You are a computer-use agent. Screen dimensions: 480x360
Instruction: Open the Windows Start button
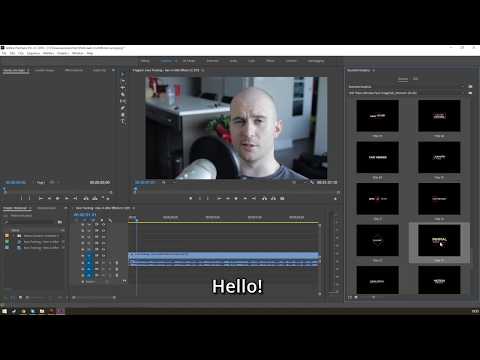pos(4,311)
